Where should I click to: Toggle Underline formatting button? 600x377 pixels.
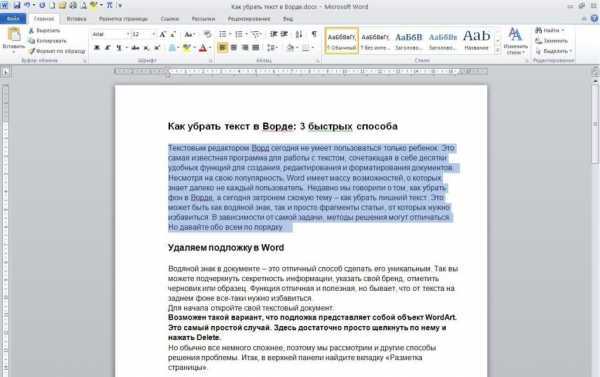119,48
